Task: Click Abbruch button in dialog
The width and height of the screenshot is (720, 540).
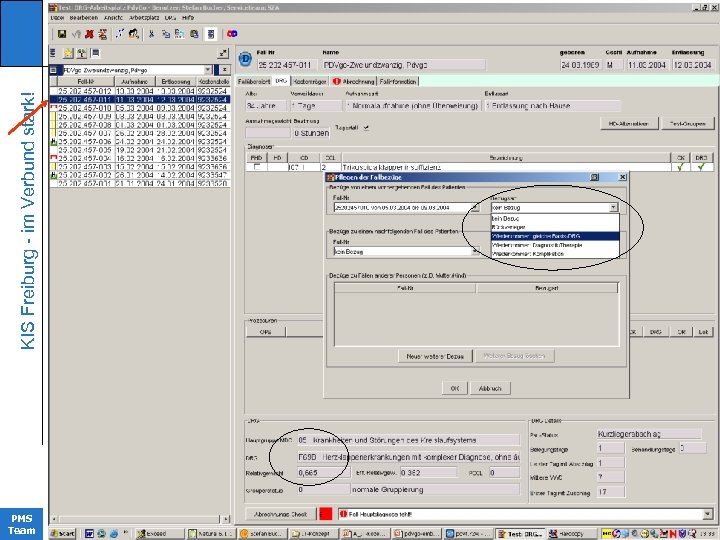Action: (x=489, y=388)
